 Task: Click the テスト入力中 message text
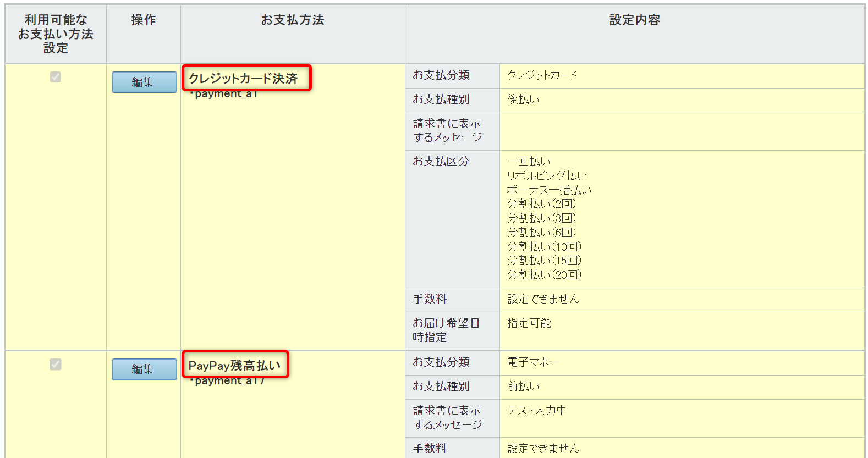[537, 411]
